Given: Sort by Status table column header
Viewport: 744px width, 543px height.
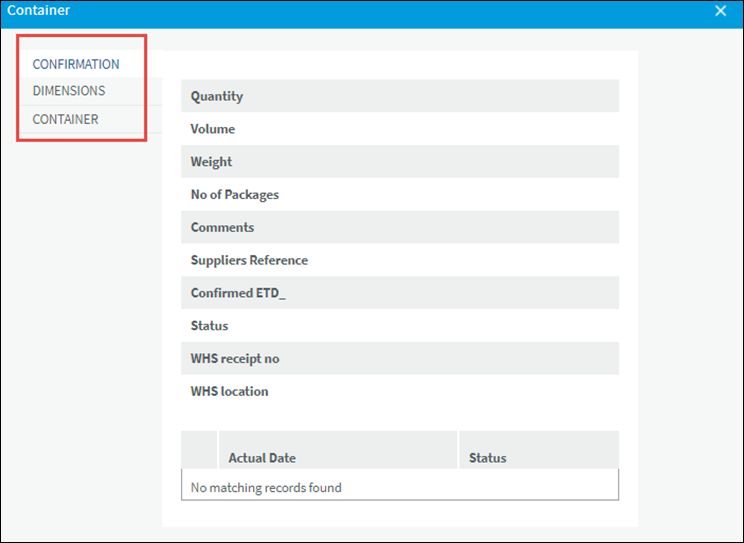Looking at the screenshot, I should (x=539, y=450).
